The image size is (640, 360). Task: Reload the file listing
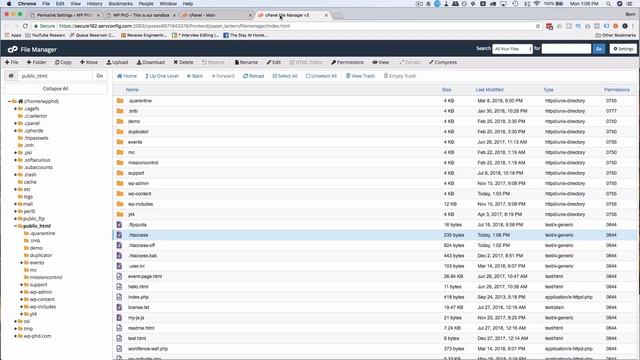[x=253, y=76]
